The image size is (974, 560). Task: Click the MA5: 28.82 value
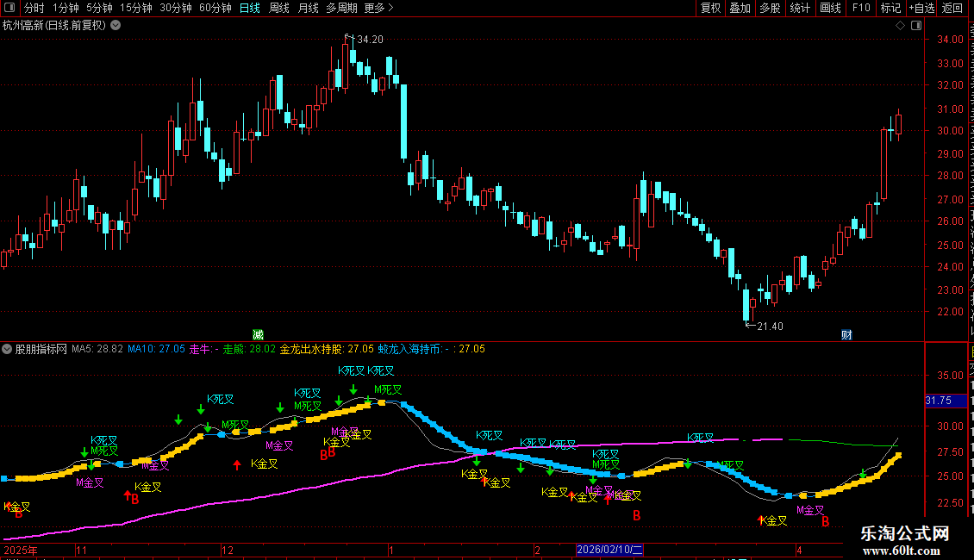(97, 349)
